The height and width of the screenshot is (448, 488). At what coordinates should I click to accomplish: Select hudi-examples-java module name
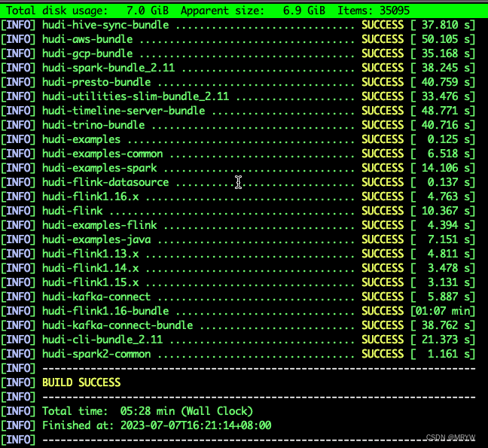[96, 240]
